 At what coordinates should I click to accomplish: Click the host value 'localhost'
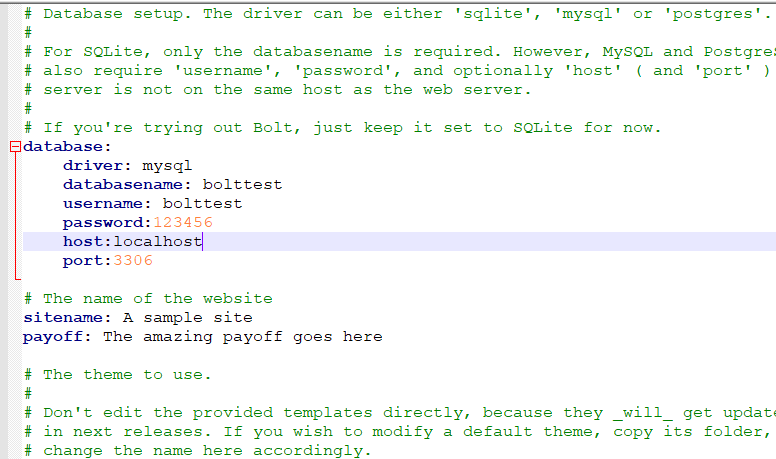[x=158, y=242]
